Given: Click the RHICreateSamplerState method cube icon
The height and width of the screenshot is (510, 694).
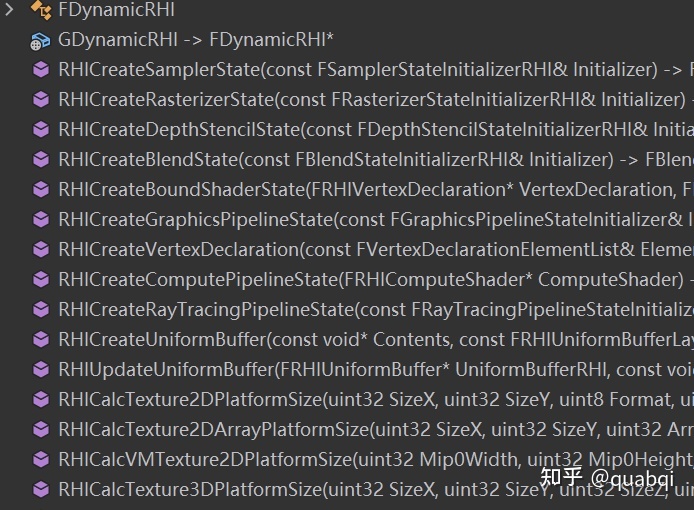Looking at the screenshot, I should click(41, 70).
